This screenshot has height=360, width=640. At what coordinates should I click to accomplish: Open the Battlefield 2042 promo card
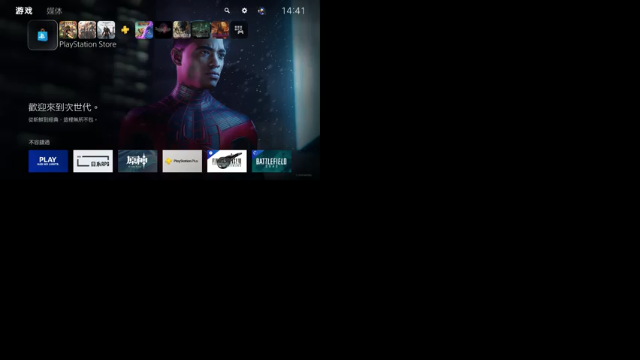coord(271,161)
